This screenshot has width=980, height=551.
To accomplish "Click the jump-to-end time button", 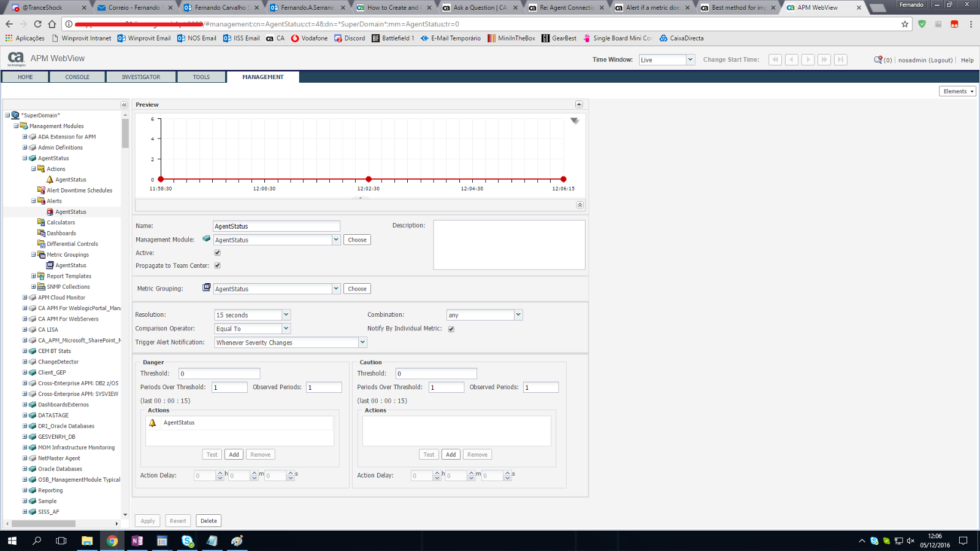I will (x=841, y=59).
